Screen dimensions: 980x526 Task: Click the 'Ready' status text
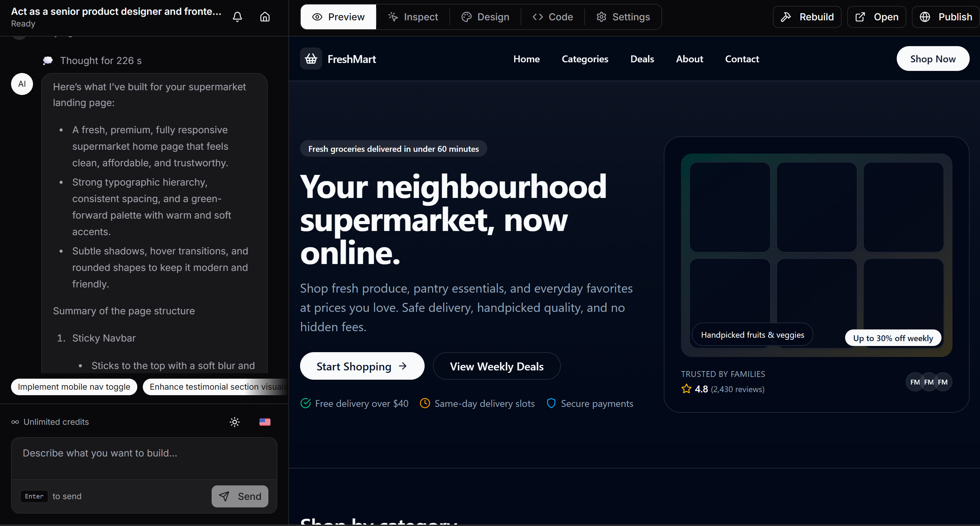tap(23, 24)
